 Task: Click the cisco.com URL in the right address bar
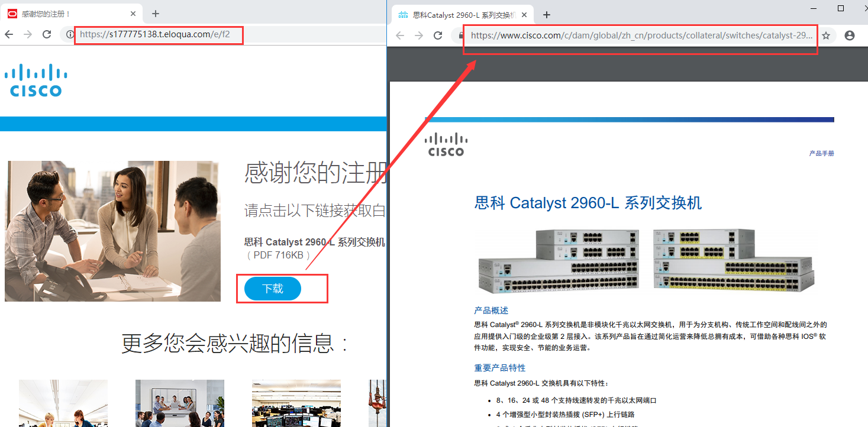tap(642, 35)
